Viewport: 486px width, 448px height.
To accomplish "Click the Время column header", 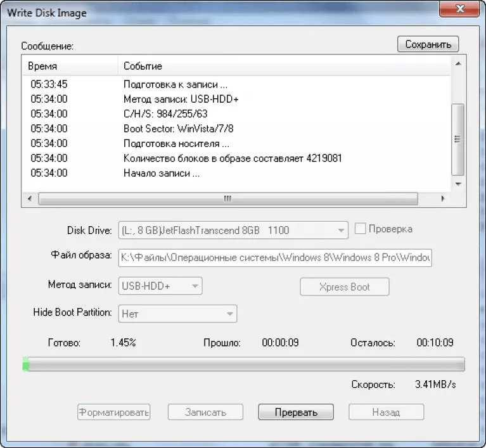I will pyautogui.click(x=70, y=66).
